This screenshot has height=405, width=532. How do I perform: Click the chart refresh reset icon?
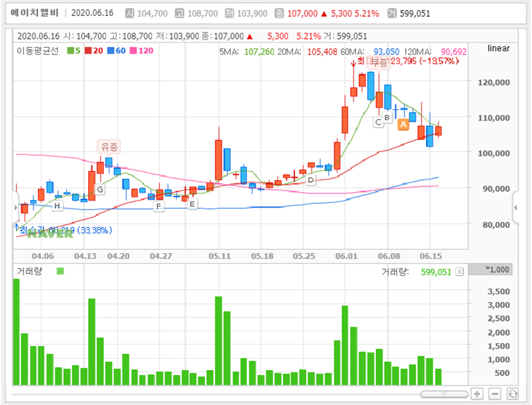tap(513, 394)
